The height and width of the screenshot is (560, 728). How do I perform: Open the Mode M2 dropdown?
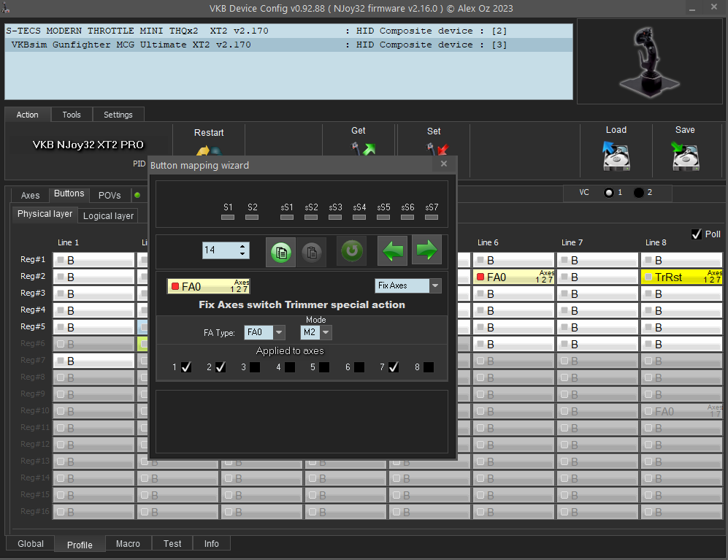point(326,332)
